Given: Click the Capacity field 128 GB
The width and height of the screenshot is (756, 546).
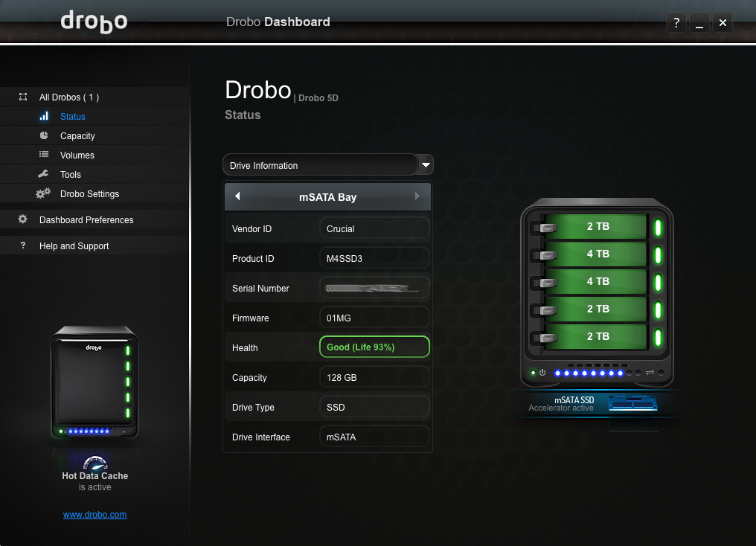Looking at the screenshot, I should [374, 377].
